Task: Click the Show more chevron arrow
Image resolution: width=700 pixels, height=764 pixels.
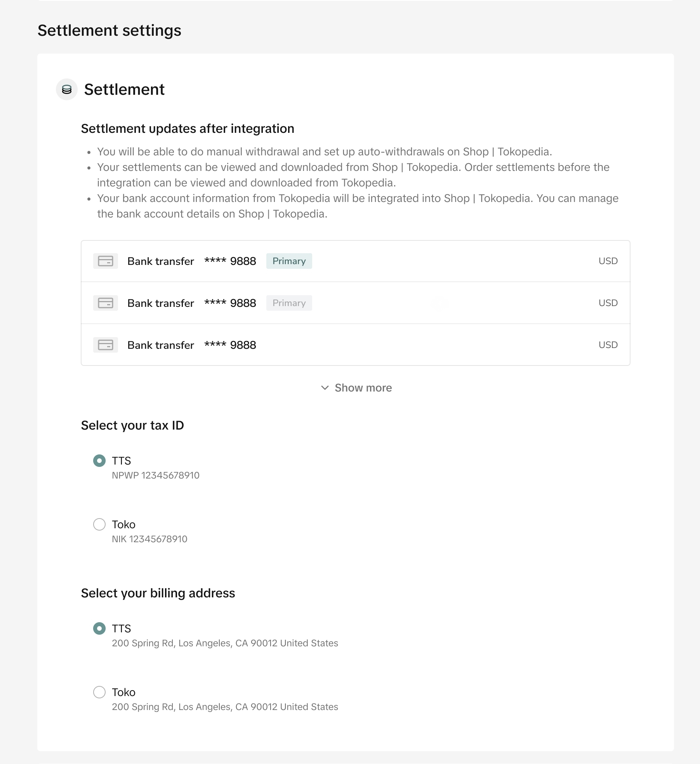Action: click(x=325, y=388)
